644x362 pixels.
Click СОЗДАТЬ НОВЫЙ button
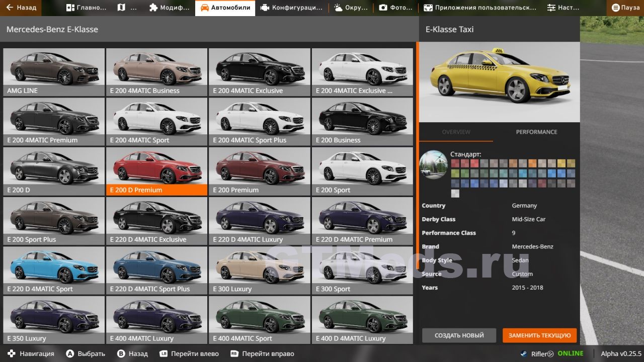click(459, 335)
